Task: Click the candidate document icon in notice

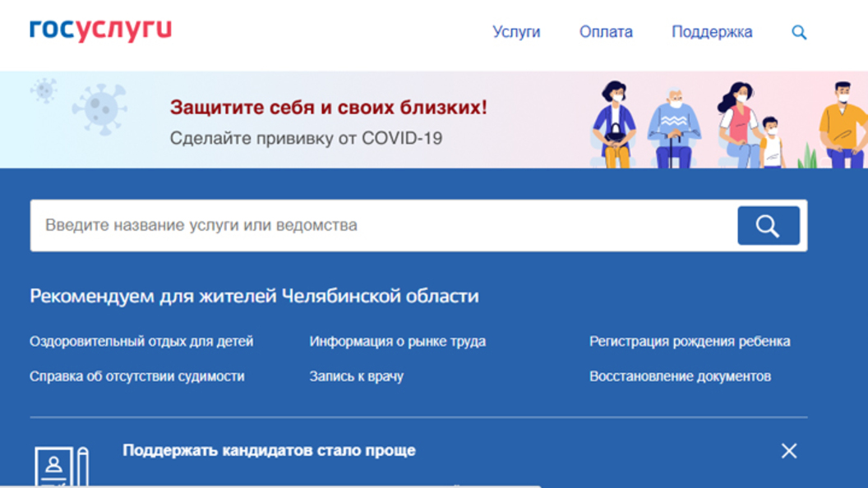Action: [x=60, y=467]
